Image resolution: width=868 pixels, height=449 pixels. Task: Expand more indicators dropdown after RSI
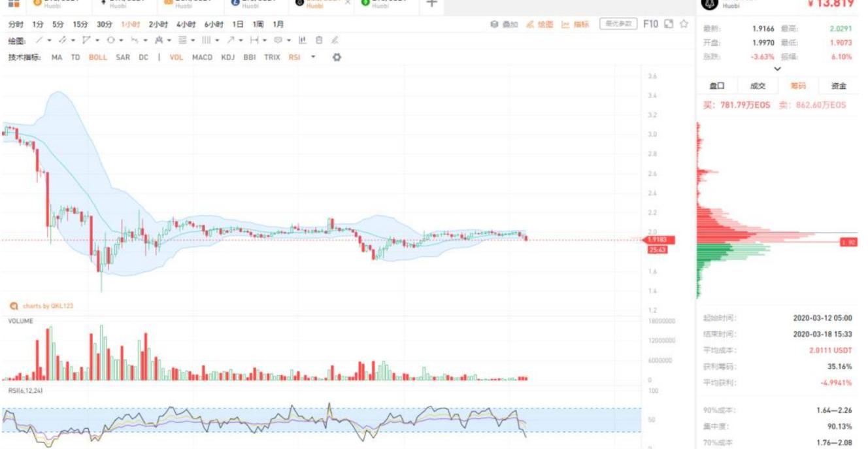coord(313,58)
